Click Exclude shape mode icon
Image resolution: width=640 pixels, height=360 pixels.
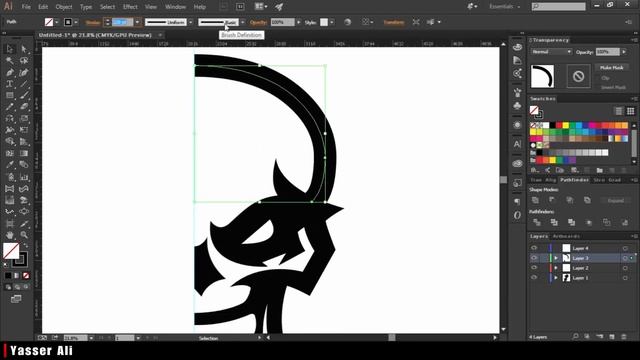point(587,200)
